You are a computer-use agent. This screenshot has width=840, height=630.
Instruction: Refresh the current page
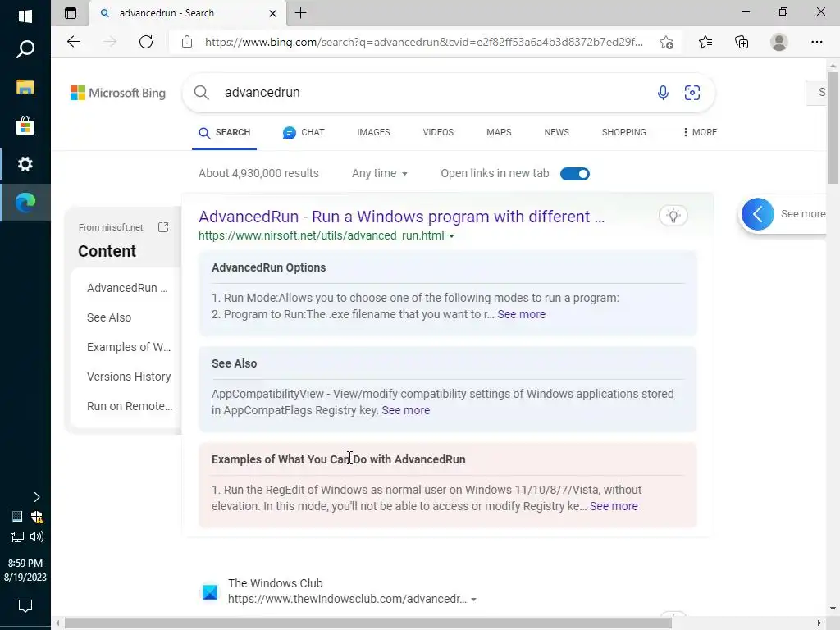pyautogui.click(x=146, y=42)
